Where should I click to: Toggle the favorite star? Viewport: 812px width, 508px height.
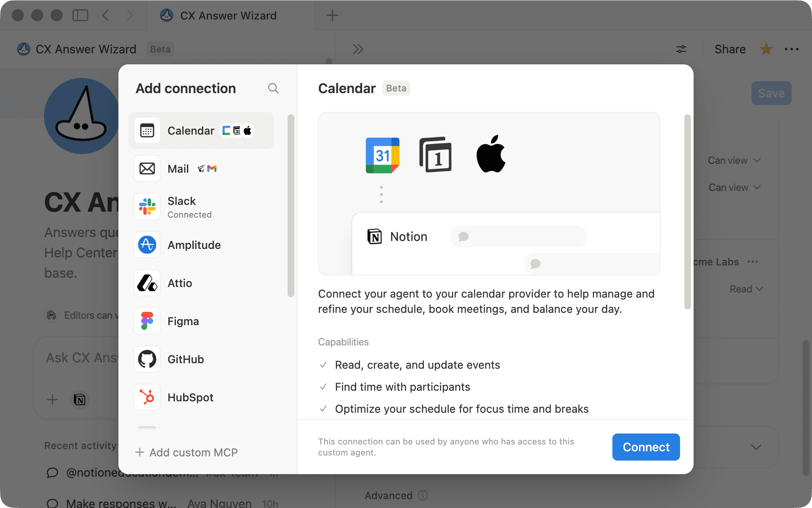click(766, 49)
